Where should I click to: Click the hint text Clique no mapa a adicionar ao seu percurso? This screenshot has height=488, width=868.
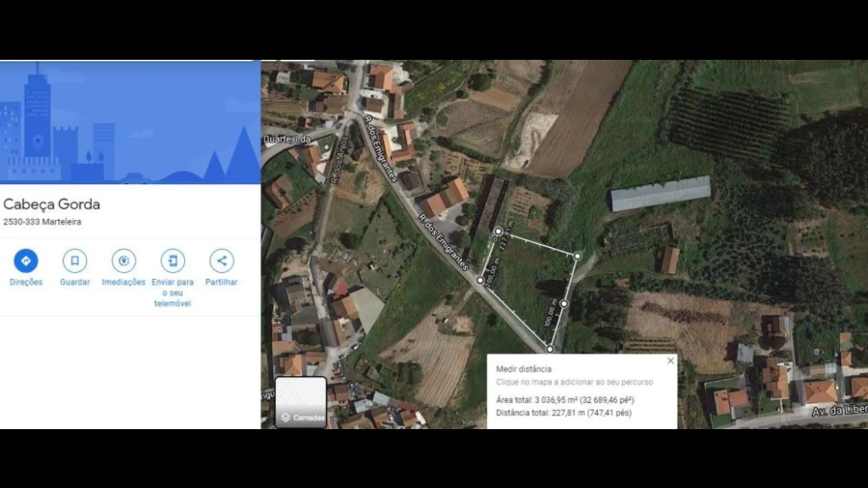tap(575, 382)
